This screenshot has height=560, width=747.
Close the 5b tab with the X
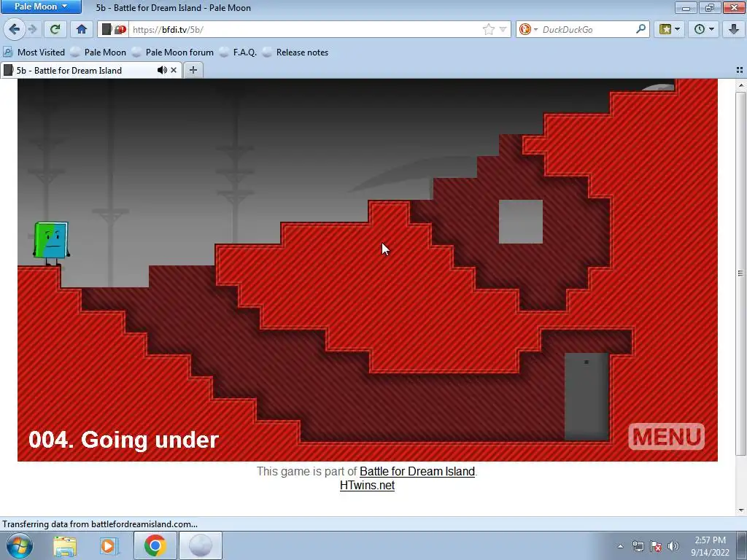click(174, 70)
